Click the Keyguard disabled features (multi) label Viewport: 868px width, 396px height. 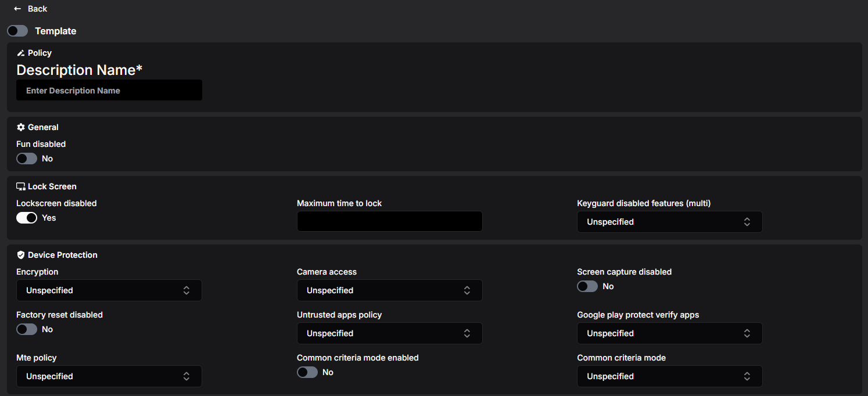pos(644,203)
